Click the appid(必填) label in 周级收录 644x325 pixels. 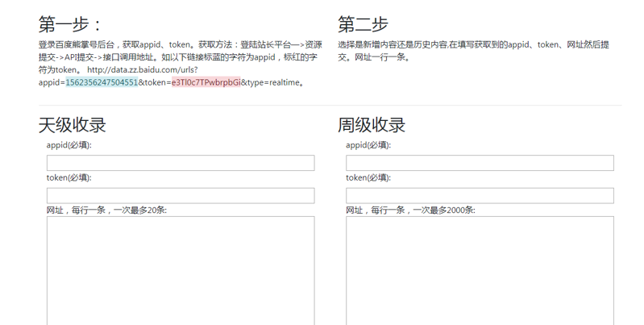point(368,145)
